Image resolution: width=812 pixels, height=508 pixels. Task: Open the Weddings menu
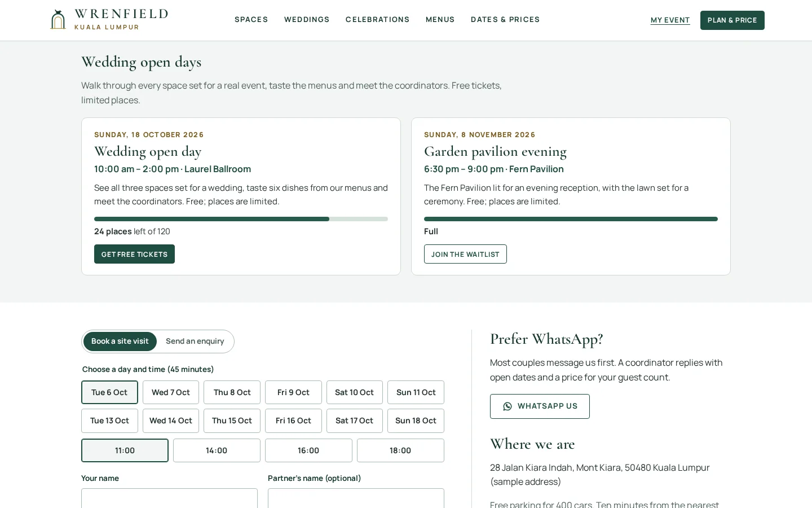click(x=307, y=20)
